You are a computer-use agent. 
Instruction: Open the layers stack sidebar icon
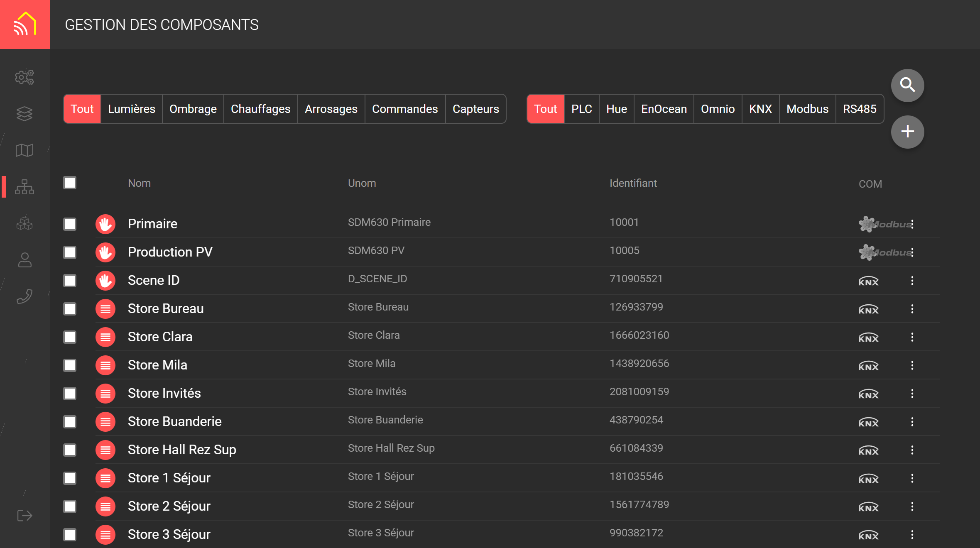click(x=24, y=114)
